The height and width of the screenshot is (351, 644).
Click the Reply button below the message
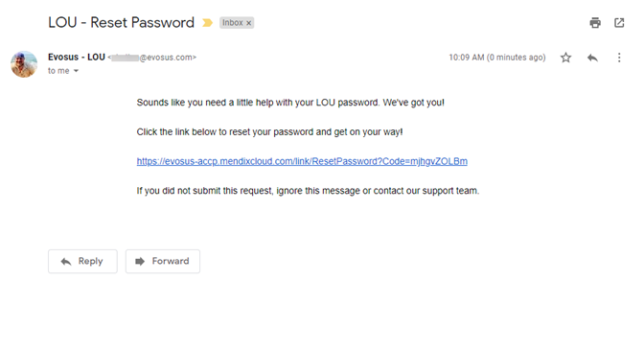pyautogui.click(x=82, y=261)
